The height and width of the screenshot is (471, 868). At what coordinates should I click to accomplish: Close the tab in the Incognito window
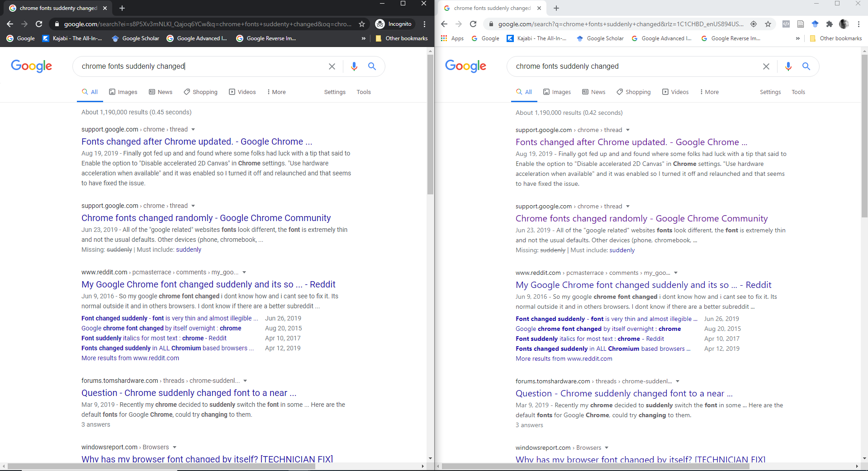(x=105, y=8)
